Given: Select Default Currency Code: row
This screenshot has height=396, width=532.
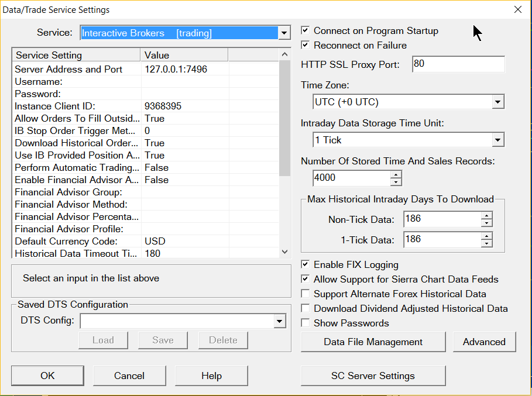Looking at the screenshot, I should click(x=146, y=241).
